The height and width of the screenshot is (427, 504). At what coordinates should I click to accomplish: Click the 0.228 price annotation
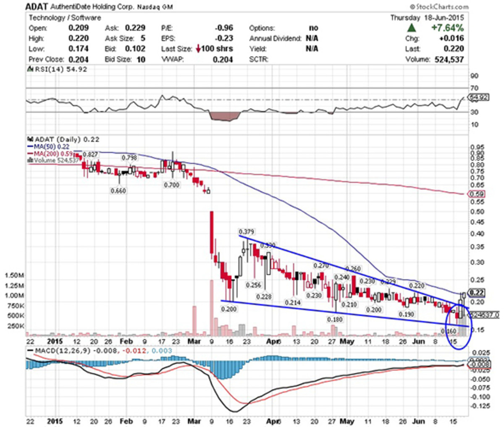264,296
